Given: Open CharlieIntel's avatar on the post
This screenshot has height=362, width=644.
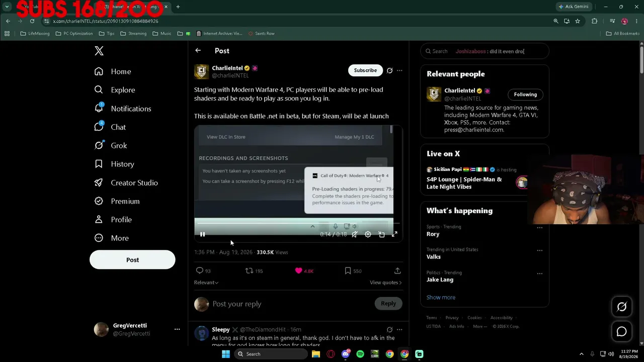Looking at the screenshot, I should (x=202, y=71).
